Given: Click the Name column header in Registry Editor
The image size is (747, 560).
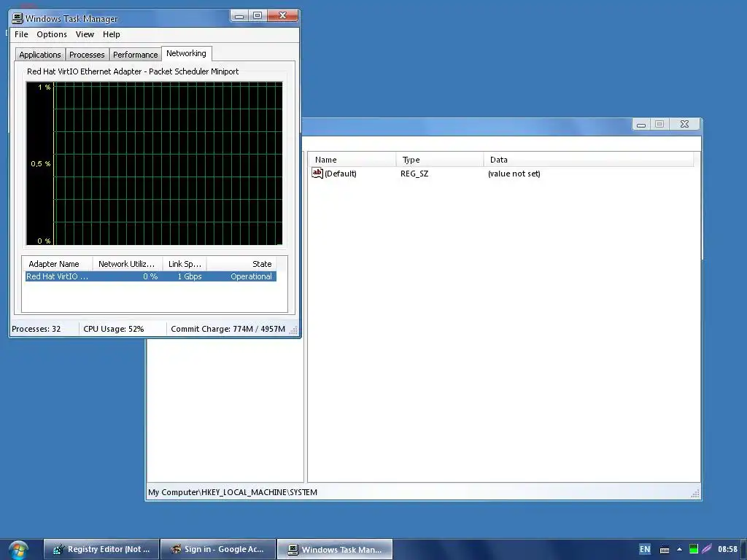Looking at the screenshot, I should (352, 160).
